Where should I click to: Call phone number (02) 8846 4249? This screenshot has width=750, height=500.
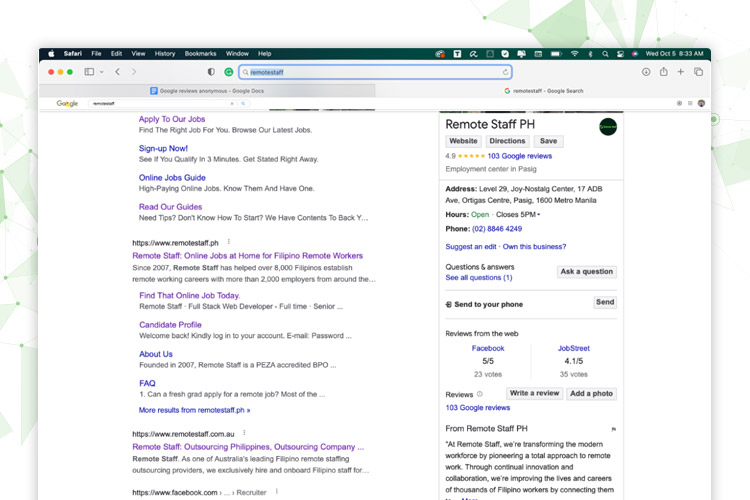coord(497,229)
